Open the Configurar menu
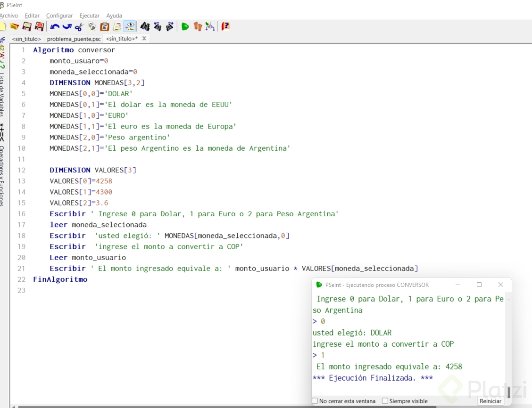532x408 pixels. click(59, 16)
